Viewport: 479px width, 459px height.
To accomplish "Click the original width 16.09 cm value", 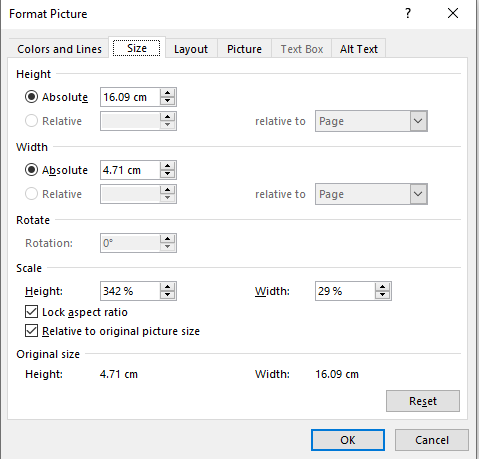I will click(337, 374).
